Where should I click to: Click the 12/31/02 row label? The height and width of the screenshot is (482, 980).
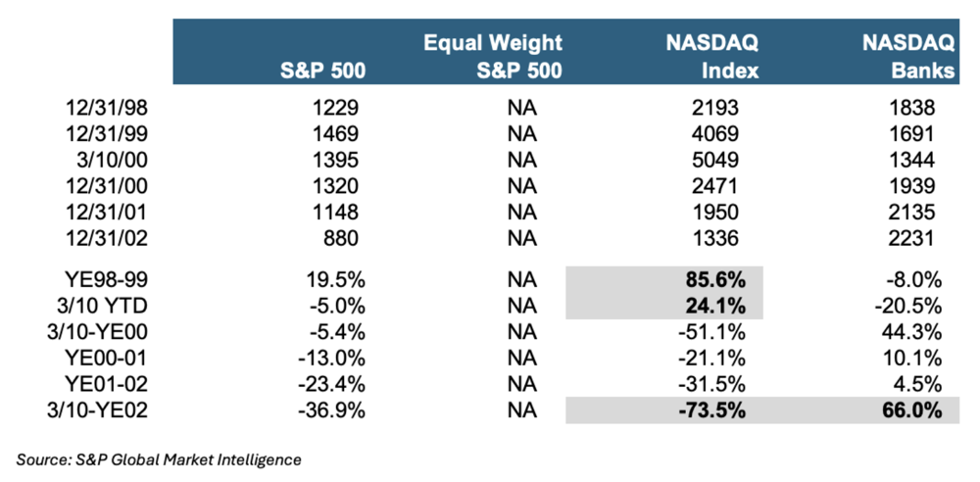tap(129, 238)
